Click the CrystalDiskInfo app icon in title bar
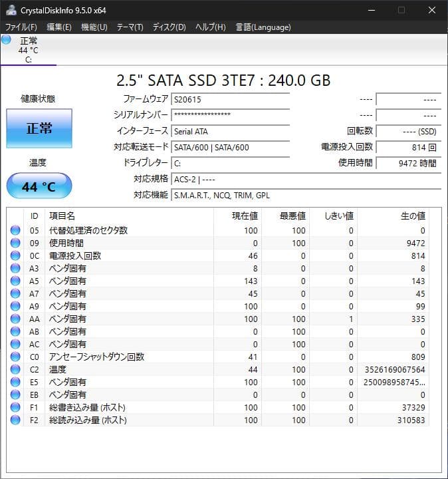448x479 pixels. pos(11,10)
